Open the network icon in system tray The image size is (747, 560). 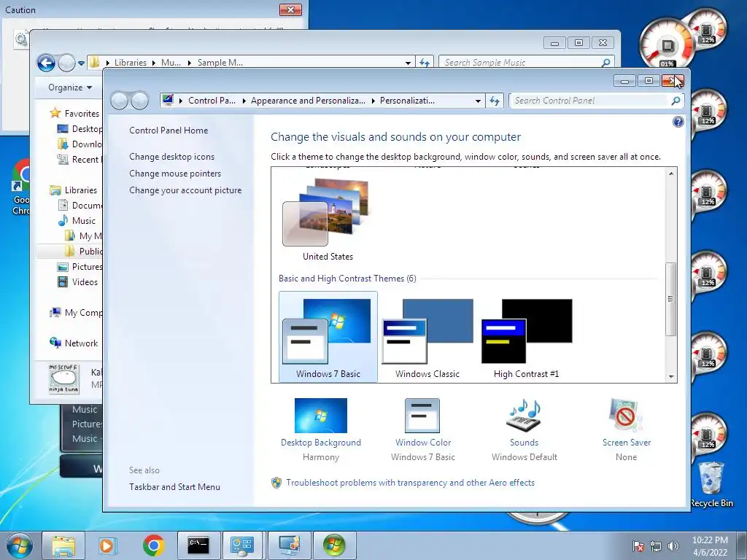click(x=656, y=546)
